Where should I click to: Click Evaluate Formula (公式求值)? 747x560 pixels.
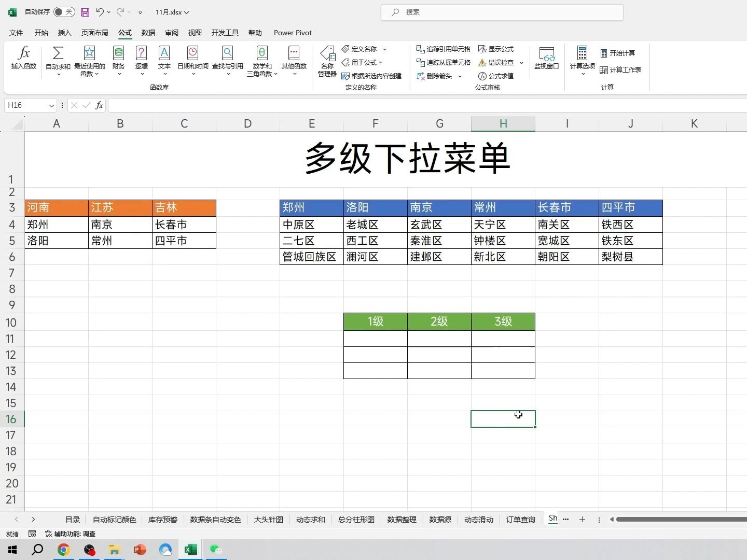point(496,76)
